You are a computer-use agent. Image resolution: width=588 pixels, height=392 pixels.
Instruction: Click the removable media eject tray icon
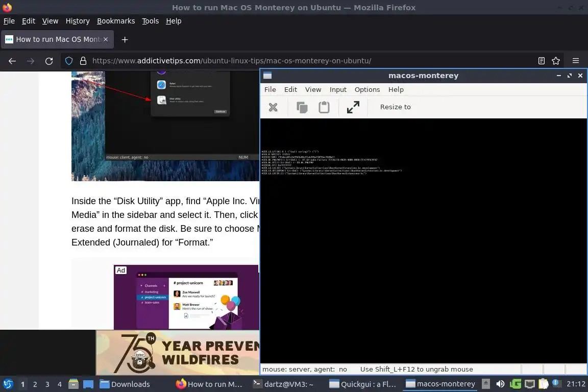[x=485, y=384]
